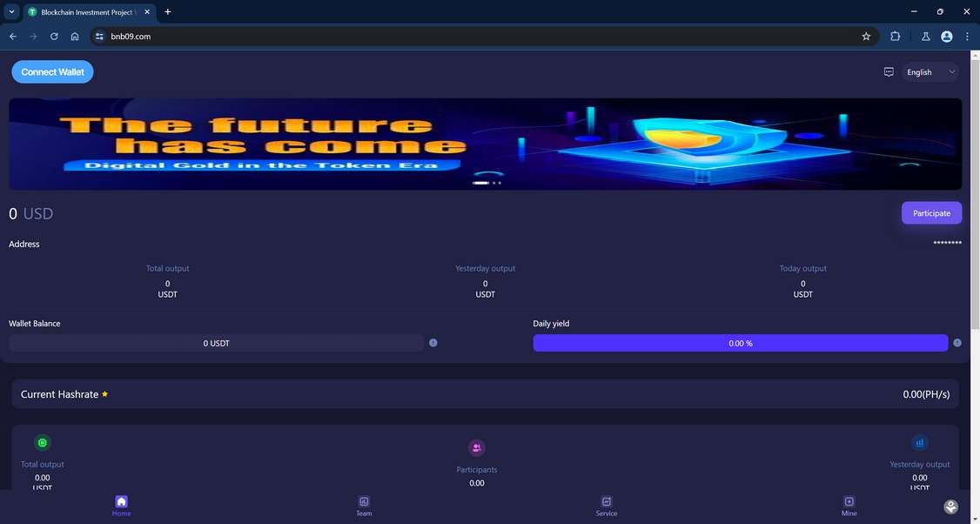This screenshot has width=980, height=524.
Task: Click the browser profile avatar
Action: (x=946, y=37)
